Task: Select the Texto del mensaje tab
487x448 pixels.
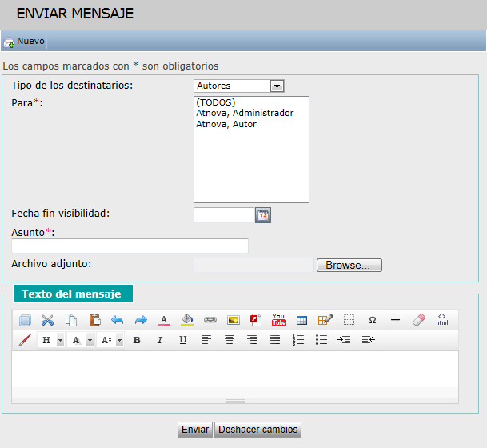Action: pos(73,294)
